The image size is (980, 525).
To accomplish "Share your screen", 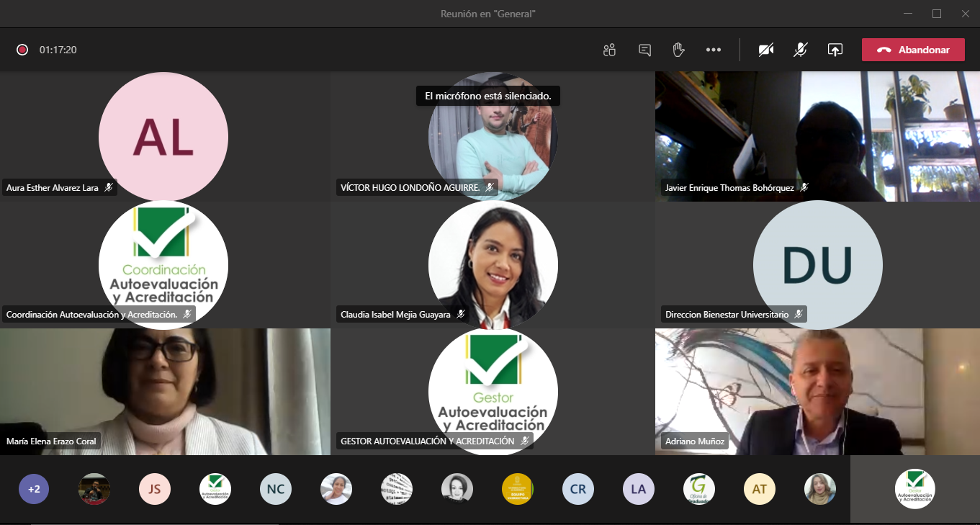I will [x=835, y=50].
